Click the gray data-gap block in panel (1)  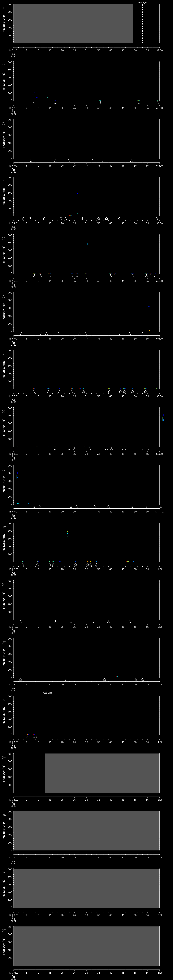click(x=73, y=24)
